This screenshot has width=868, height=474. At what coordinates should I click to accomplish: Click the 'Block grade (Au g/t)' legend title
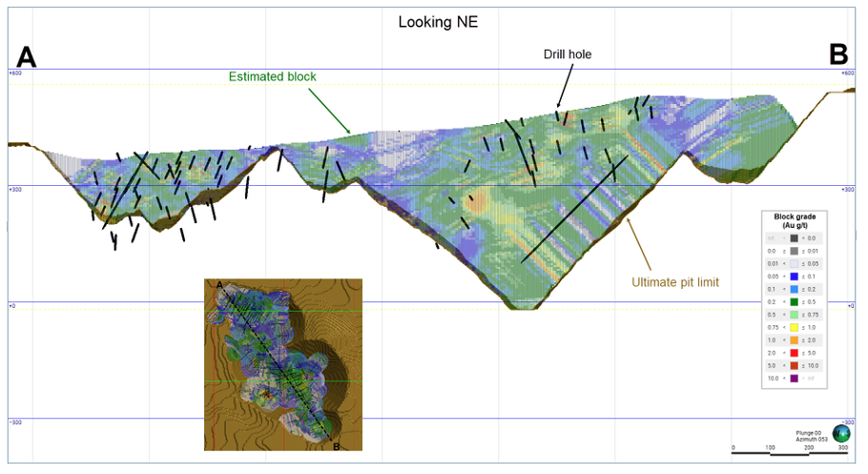tap(793, 219)
